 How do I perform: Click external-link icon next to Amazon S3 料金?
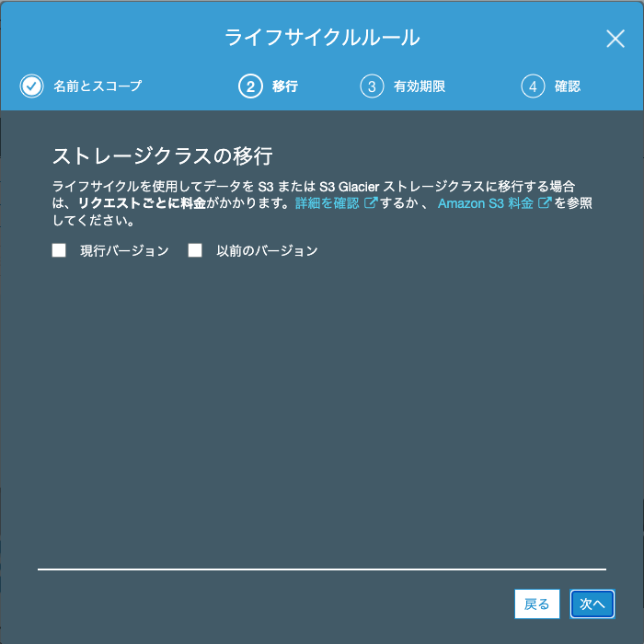pos(545,203)
